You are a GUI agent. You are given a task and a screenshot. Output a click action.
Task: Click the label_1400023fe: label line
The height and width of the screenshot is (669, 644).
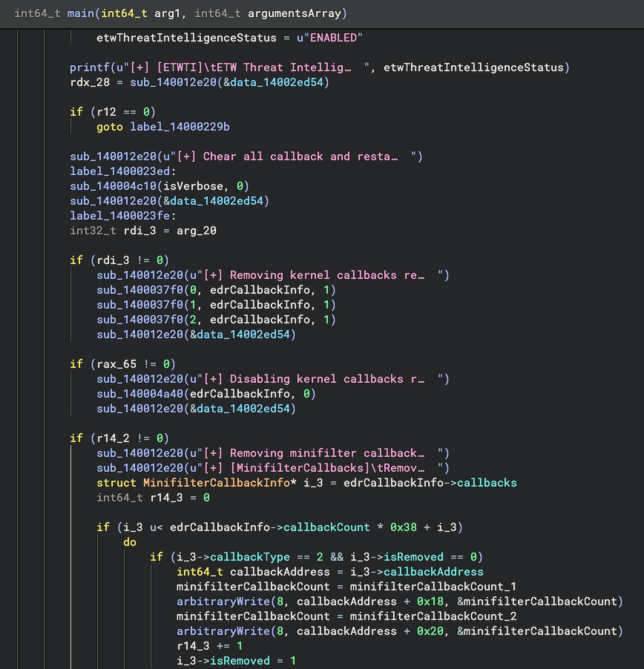pyautogui.click(x=123, y=216)
